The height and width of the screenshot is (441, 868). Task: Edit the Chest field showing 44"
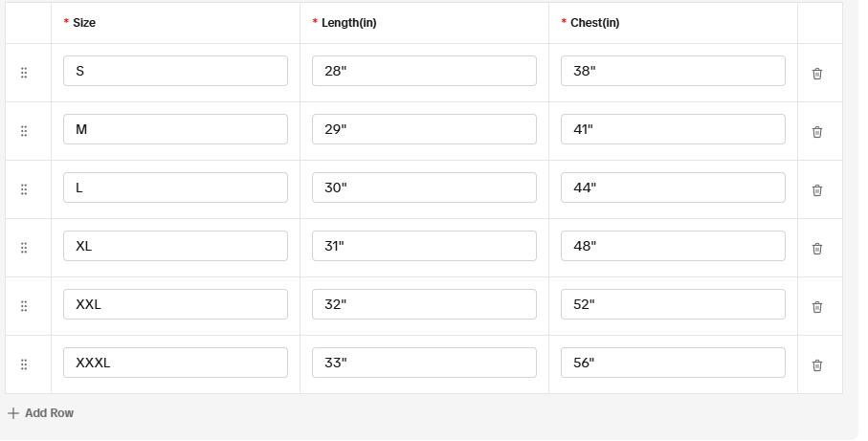click(673, 187)
